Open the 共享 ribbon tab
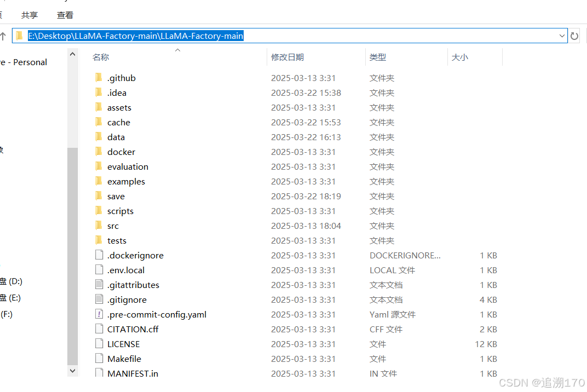This screenshot has width=587, height=392. coord(30,15)
